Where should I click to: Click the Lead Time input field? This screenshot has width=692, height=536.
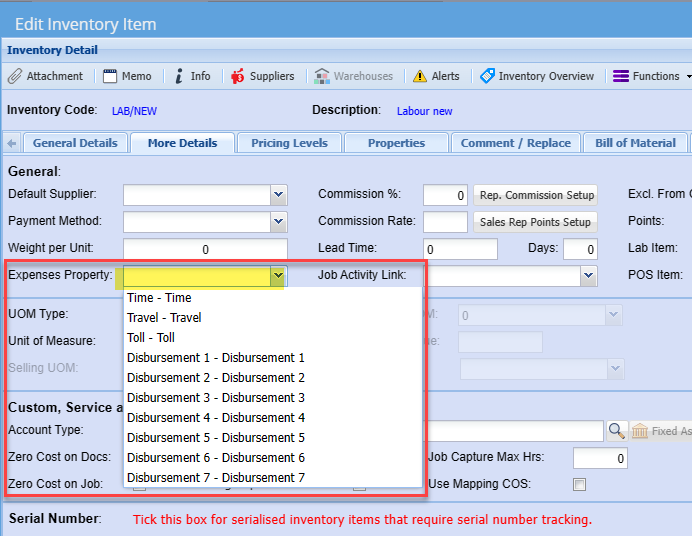coord(460,249)
